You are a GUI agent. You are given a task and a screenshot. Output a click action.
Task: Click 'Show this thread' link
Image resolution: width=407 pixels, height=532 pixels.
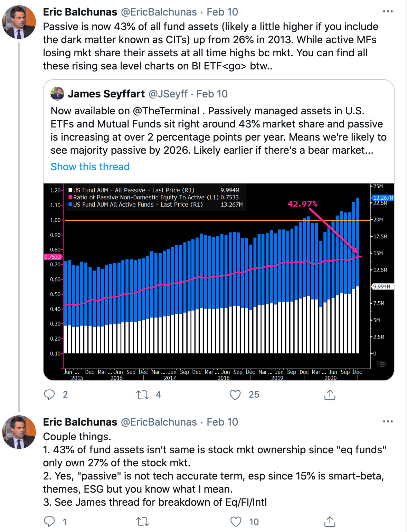coord(90,167)
